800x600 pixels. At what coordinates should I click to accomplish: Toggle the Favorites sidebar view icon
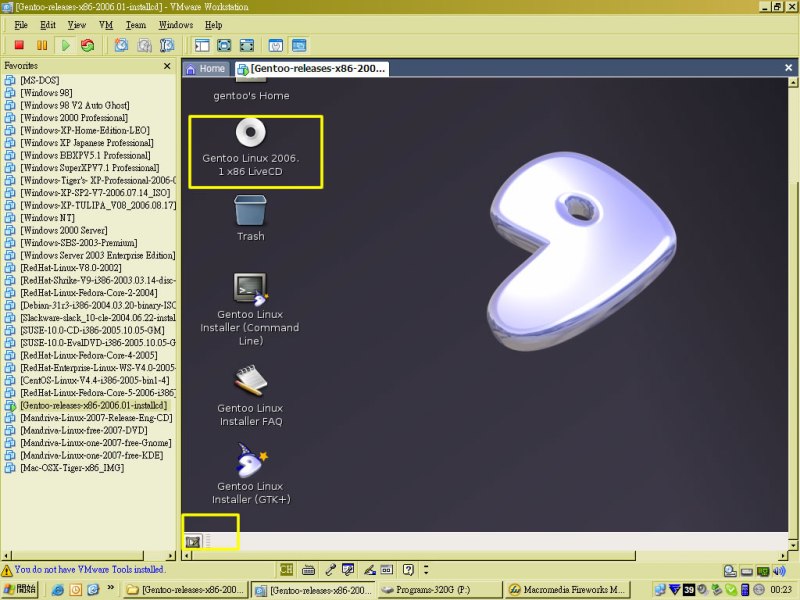click(202, 45)
